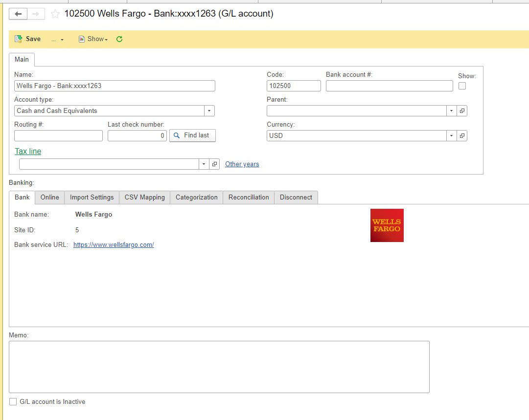
Task: Switch to the Import Settings tab
Action: click(x=92, y=198)
